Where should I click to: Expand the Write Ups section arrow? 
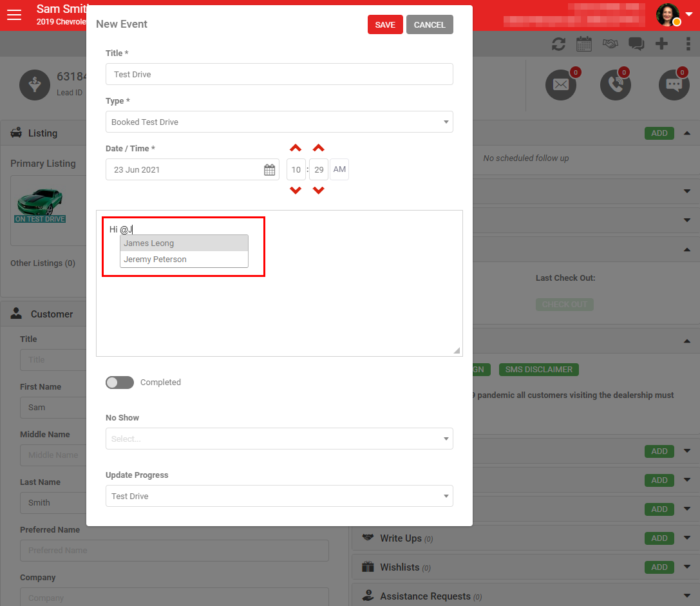pos(687,538)
